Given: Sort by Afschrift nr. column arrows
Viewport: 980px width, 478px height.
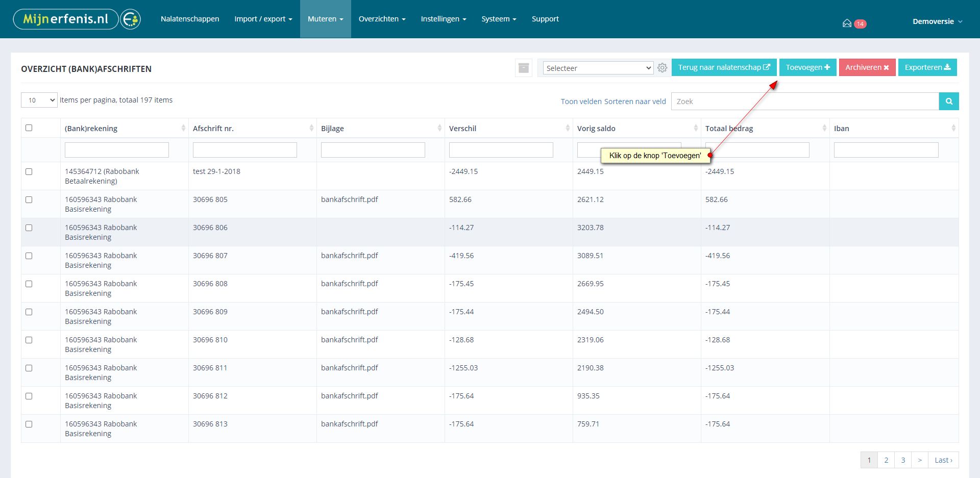Looking at the screenshot, I should [311, 129].
